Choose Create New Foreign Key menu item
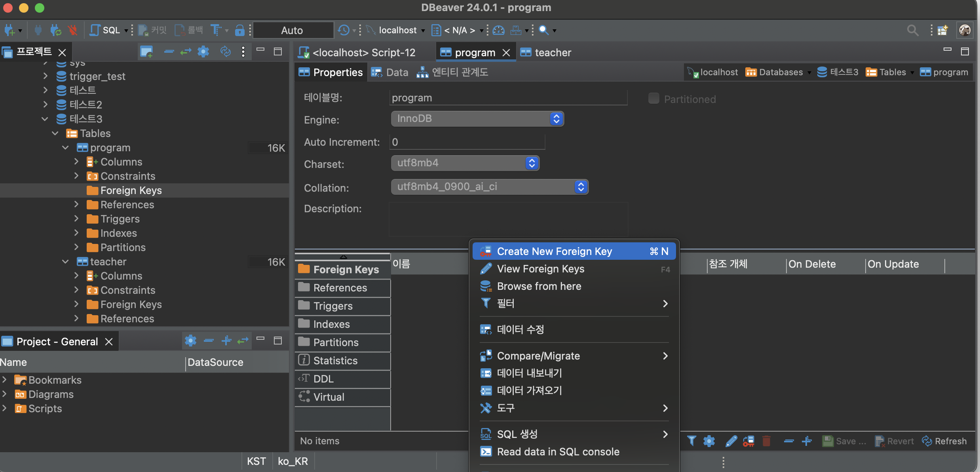980x472 pixels. coord(574,251)
